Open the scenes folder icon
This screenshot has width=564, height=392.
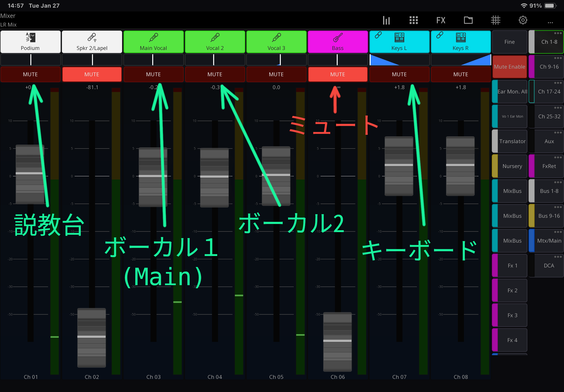[468, 20]
